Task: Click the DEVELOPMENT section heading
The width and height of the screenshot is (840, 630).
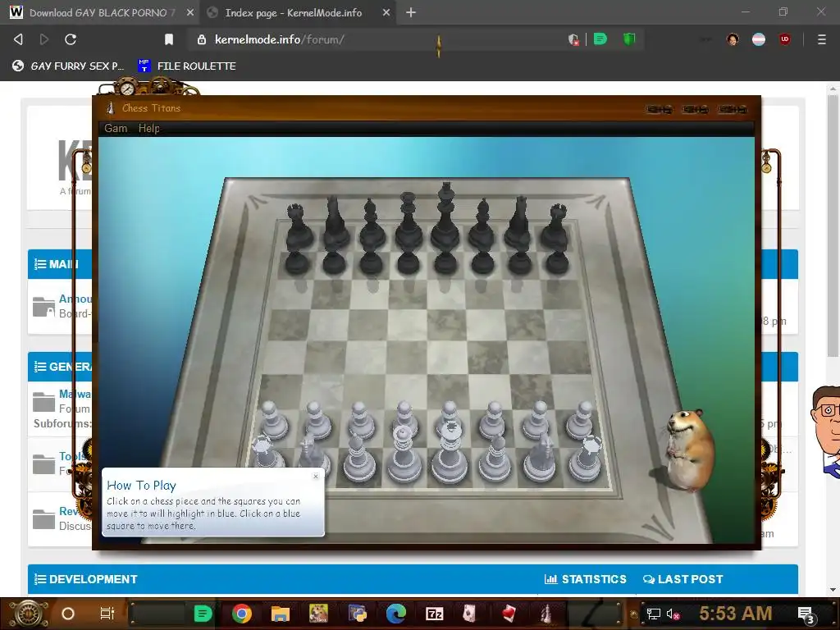Action: (85, 579)
